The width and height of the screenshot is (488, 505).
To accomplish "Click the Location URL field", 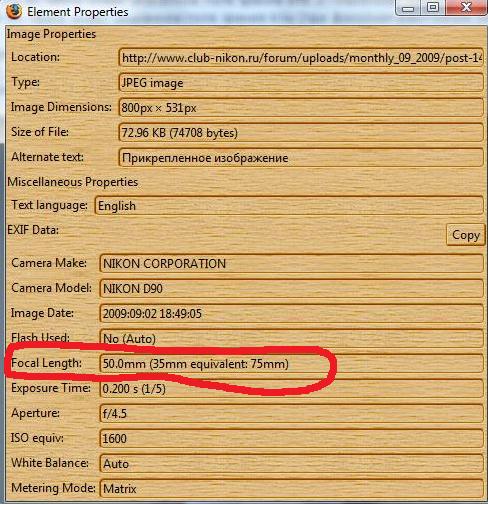I will [x=301, y=58].
